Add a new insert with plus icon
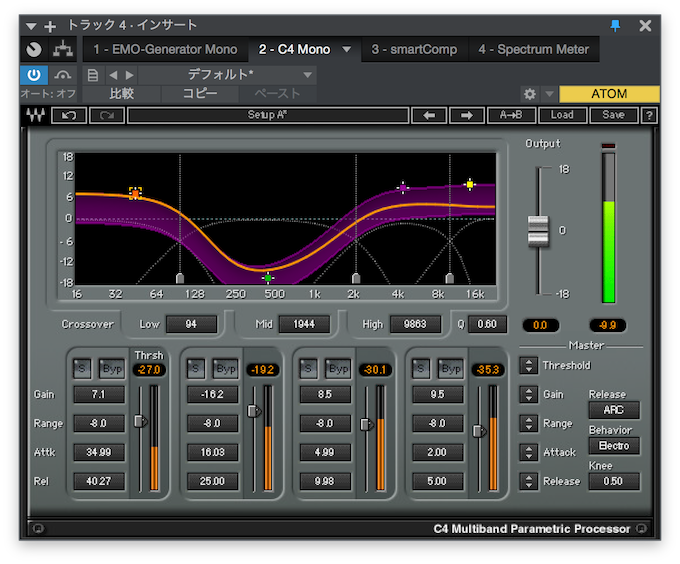This screenshot has height=564, width=680. (x=50, y=26)
